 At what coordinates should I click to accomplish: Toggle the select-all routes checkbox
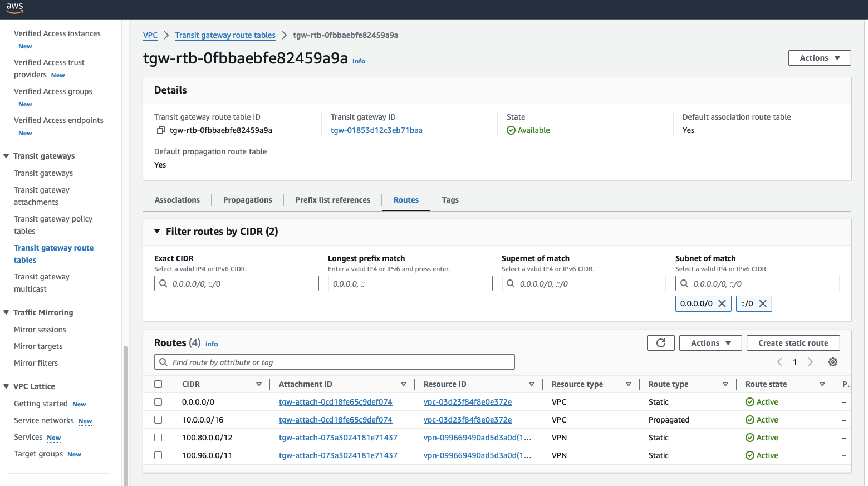coord(158,384)
